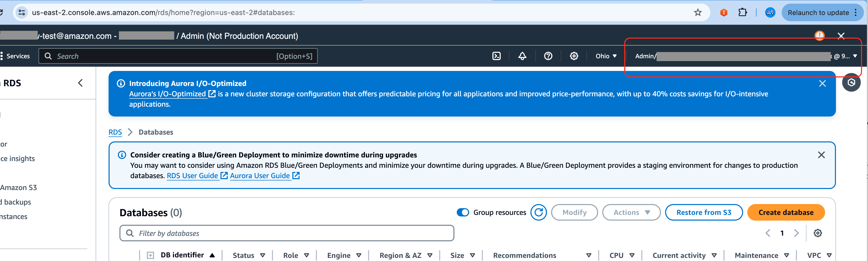Click the Modify button
The image size is (868, 261).
point(574,212)
